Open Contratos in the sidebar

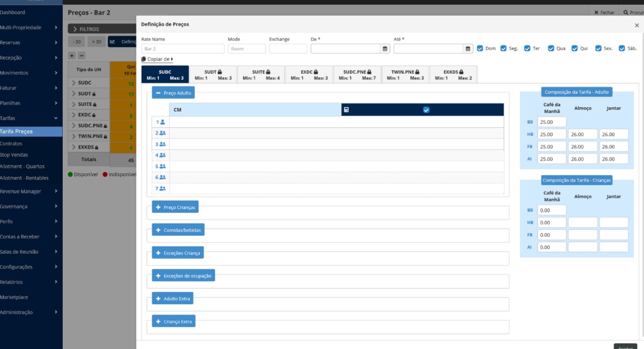coord(11,144)
